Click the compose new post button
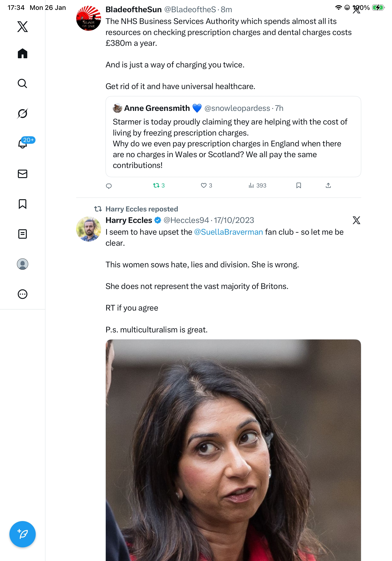The image size is (392, 561). pyautogui.click(x=23, y=534)
